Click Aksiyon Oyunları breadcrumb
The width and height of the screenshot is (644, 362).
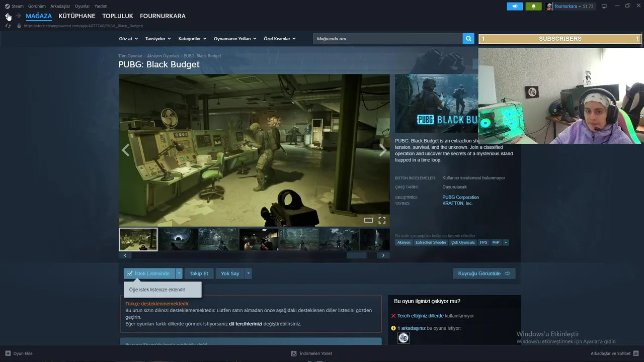pyautogui.click(x=163, y=56)
